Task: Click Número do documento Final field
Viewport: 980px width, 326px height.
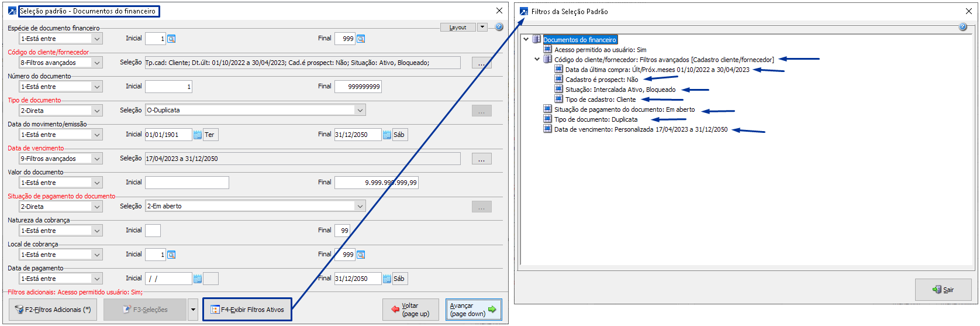Action: pyautogui.click(x=358, y=87)
